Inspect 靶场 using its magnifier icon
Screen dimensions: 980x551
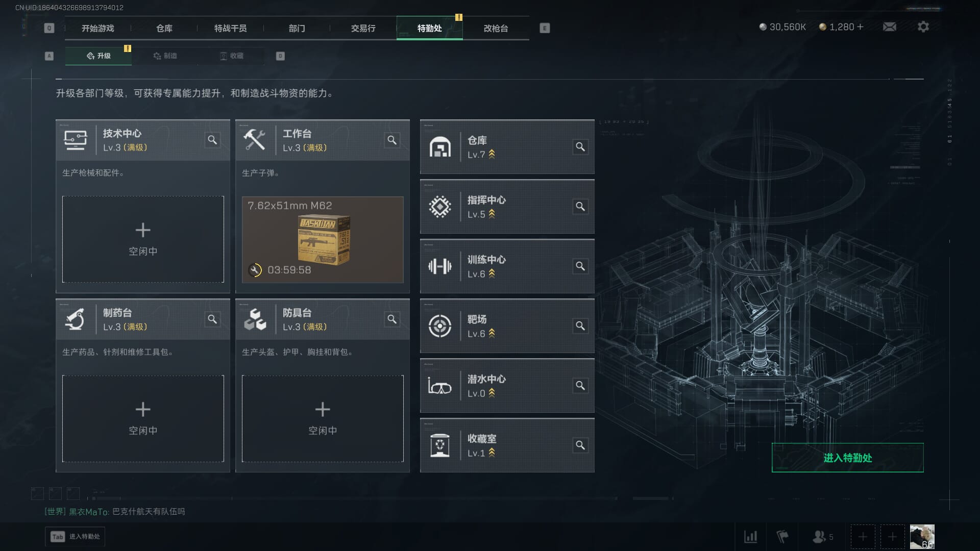click(580, 326)
